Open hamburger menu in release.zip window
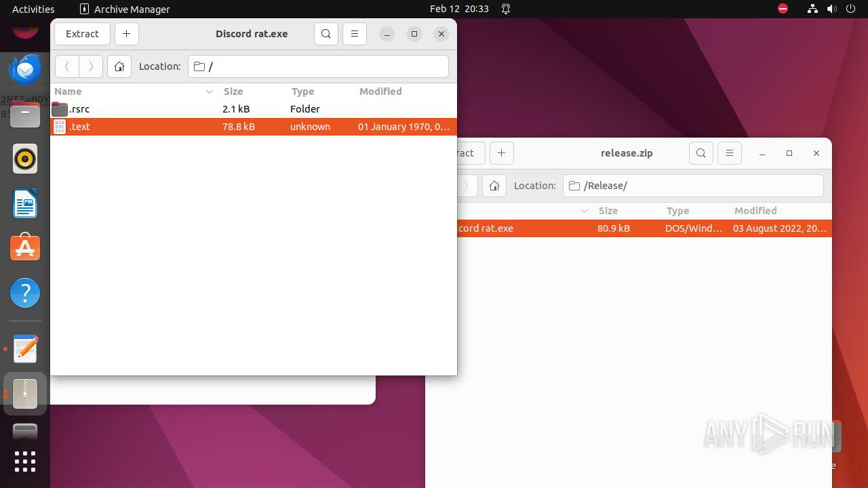Image resolution: width=868 pixels, height=488 pixels. coord(730,153)
